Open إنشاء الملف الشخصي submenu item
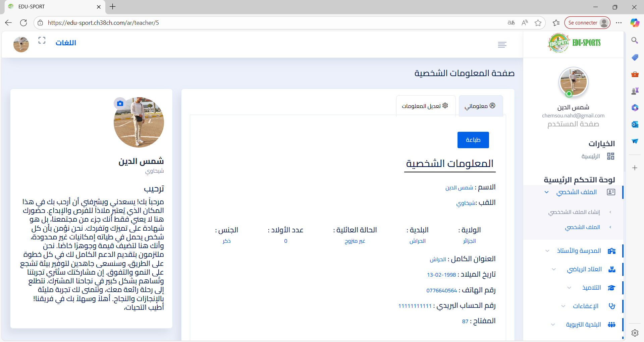644x342 pixels. (x=574, y=212)
